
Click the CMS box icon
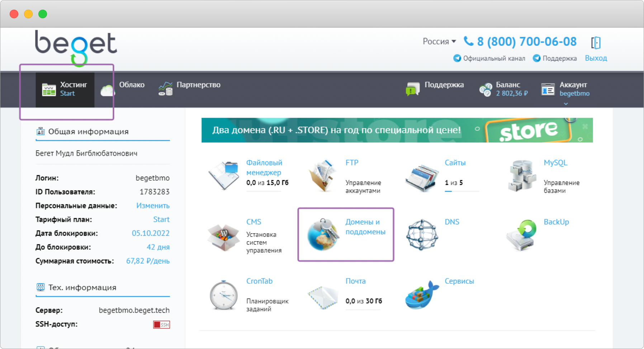pyautogui.click(x=224, y=236)
